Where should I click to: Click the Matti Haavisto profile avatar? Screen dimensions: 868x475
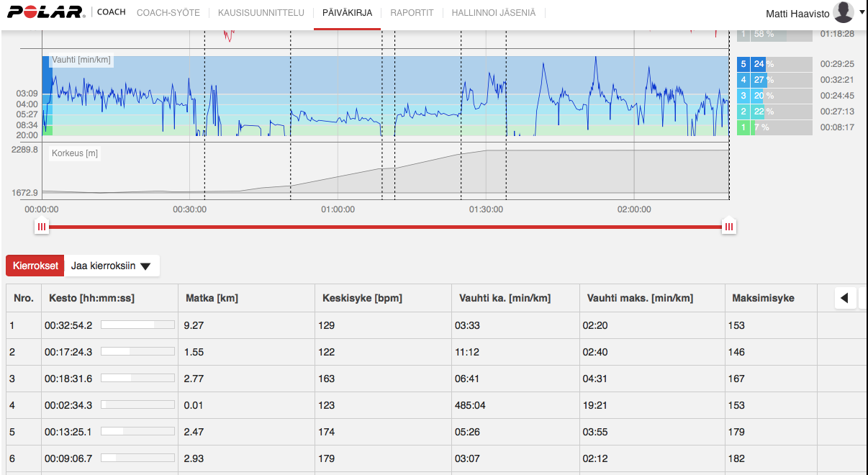point(843,12)
